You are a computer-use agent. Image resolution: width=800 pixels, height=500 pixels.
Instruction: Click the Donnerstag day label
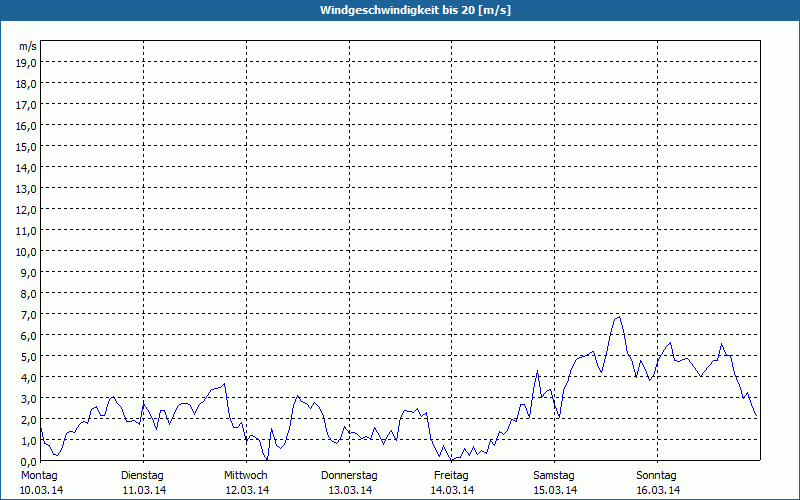click(x=349, y=475)
